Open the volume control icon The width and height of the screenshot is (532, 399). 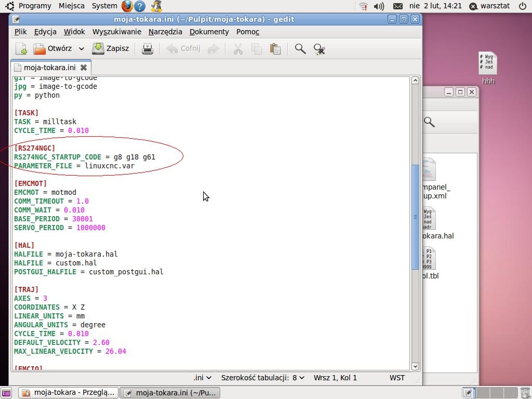click(379, 6)
